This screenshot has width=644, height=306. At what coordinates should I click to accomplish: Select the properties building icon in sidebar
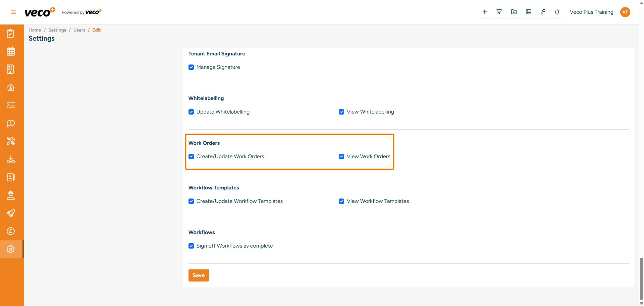[11, 69]
